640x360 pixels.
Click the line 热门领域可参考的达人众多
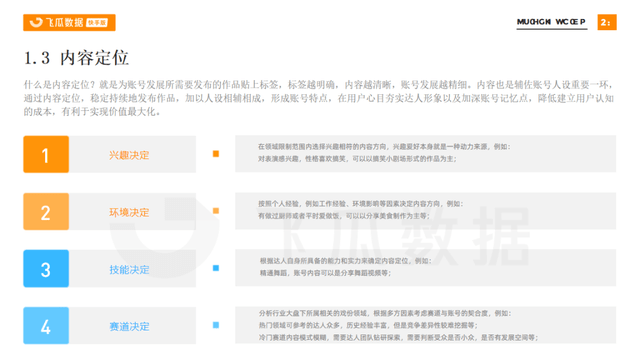point(368,325)
